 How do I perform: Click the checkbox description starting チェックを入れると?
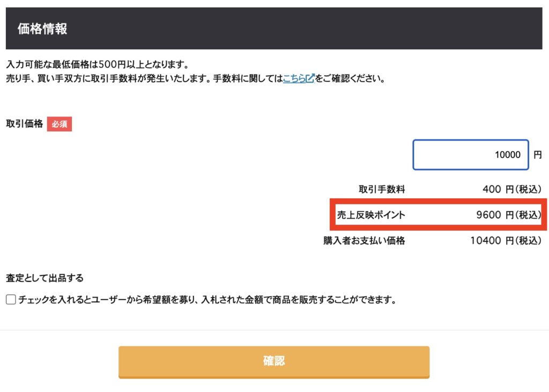[x=207, y=300]
